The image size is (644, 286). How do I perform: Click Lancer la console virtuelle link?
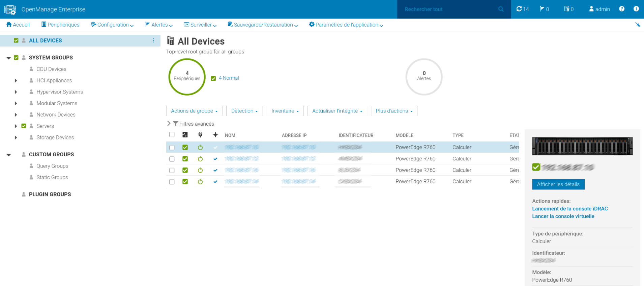click(x=563, y=216)
